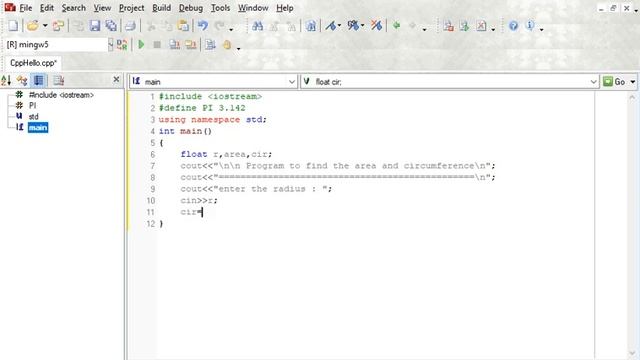Run the program with the green play icon
640x360 pixels.
(x=141, y=44)
